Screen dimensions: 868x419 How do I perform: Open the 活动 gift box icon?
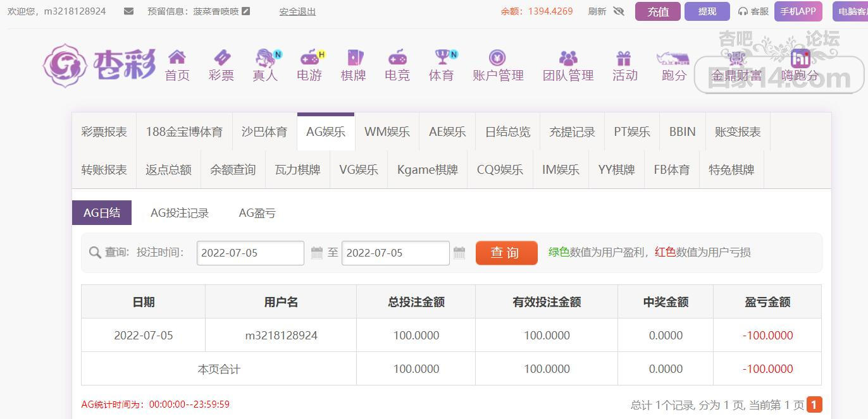tap(624, 58)
